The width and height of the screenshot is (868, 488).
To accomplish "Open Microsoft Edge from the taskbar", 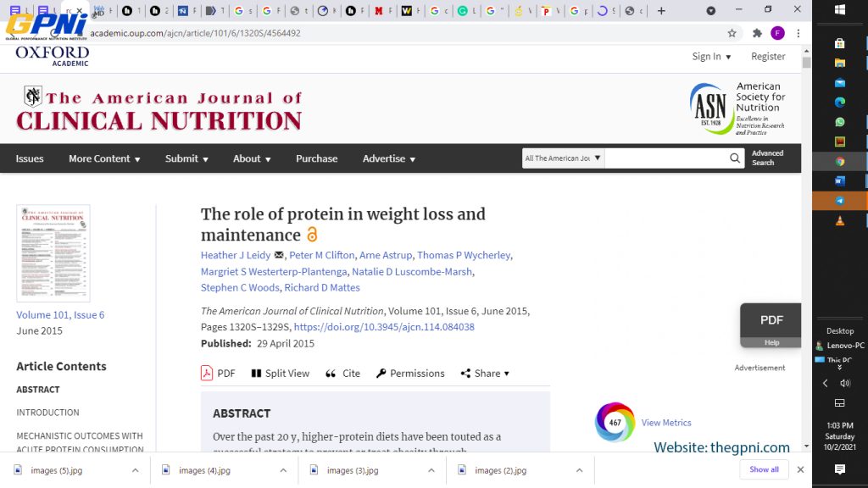I will [840, 103].
